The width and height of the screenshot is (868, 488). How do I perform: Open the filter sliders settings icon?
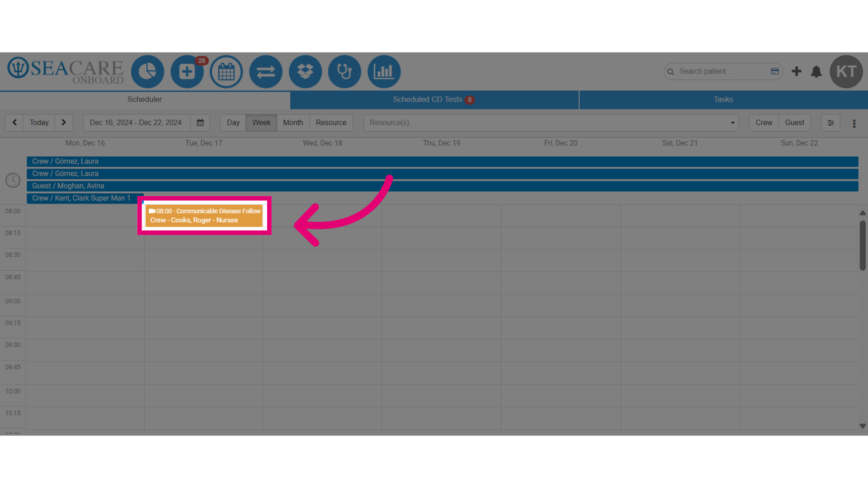(830, 123)
